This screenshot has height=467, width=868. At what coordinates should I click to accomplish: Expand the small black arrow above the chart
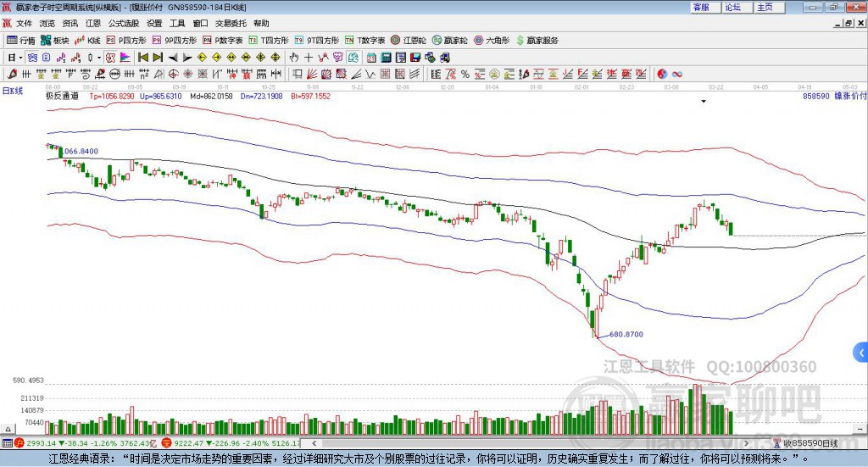coord(704,102)
